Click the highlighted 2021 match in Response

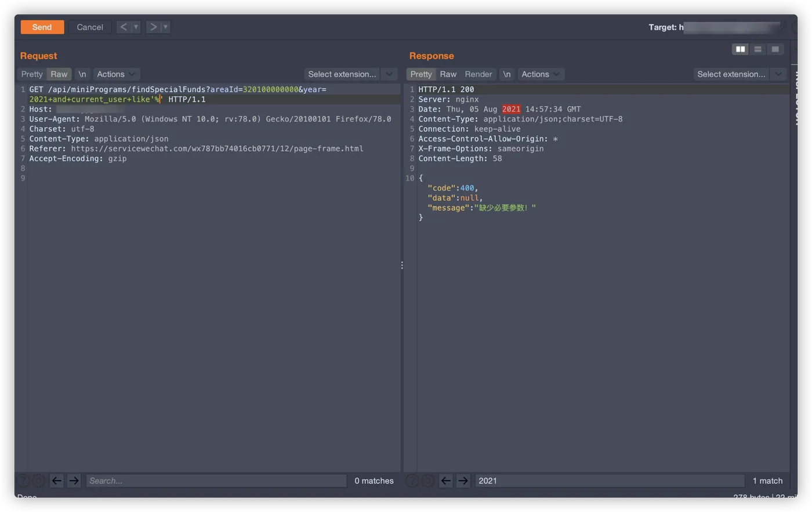[x=511, y=109]
